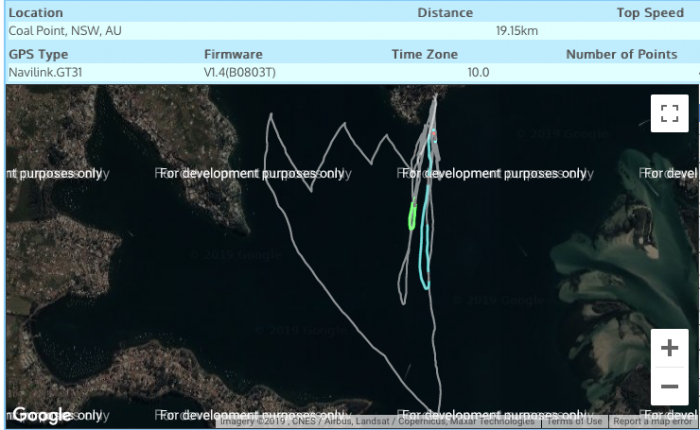
Task: Click the GPS Type header
Action: [38, 54]
